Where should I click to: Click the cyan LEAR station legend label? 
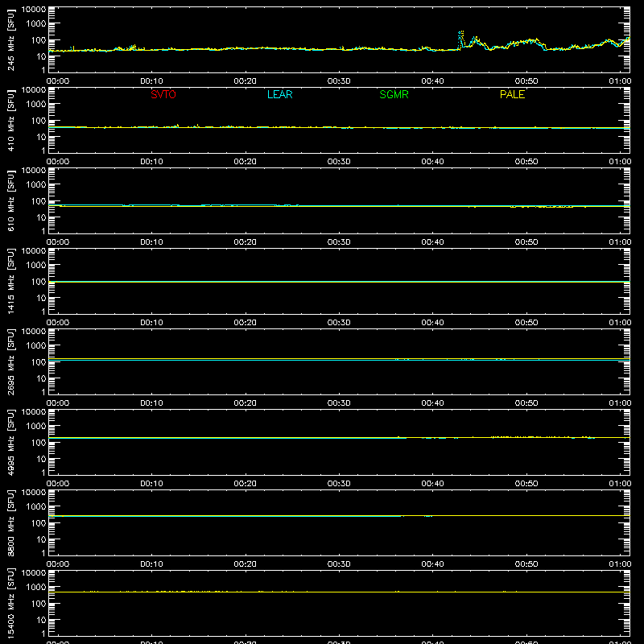tap(279, 94)
